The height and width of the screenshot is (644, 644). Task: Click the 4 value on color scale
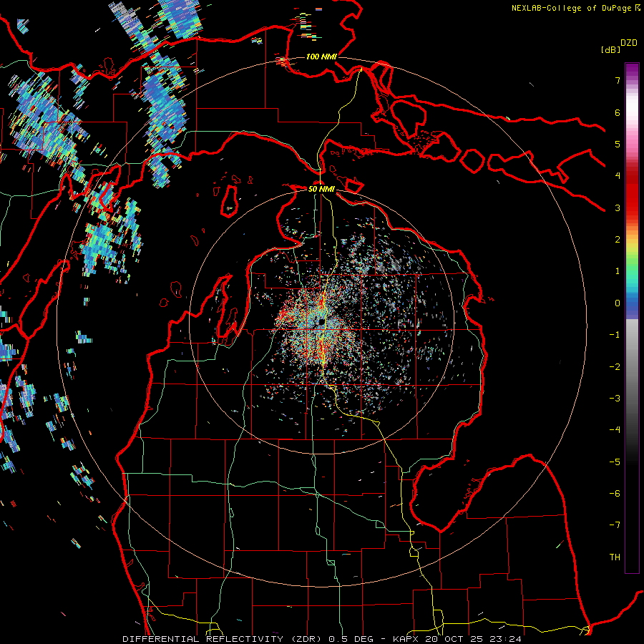pos(618,176)
